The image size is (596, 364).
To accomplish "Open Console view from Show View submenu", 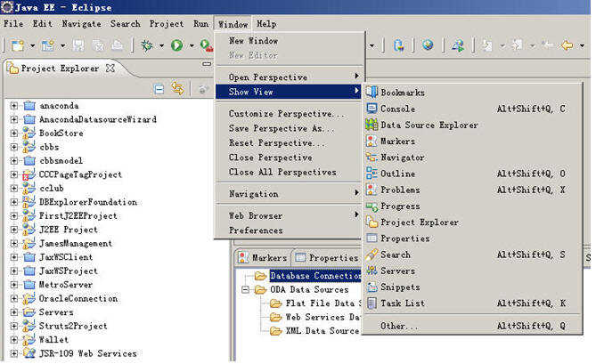I will [x=472, y=109].
